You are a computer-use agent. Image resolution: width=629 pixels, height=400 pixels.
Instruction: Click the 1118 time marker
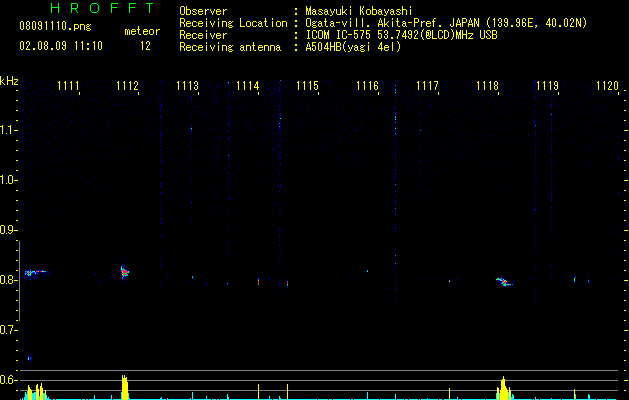pyautogui.click(x=487, y=86)
